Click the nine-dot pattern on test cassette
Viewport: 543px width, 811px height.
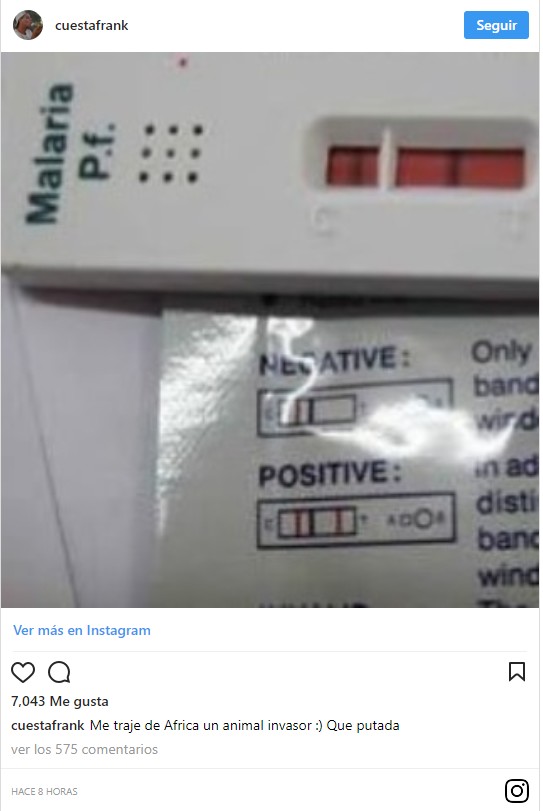170,153
